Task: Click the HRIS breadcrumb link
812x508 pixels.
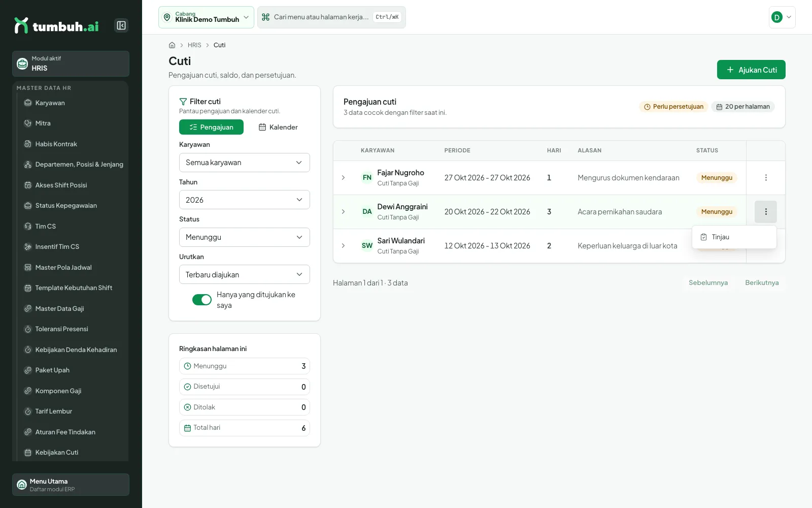Action: pyautogui.click(x=194, y=45)
